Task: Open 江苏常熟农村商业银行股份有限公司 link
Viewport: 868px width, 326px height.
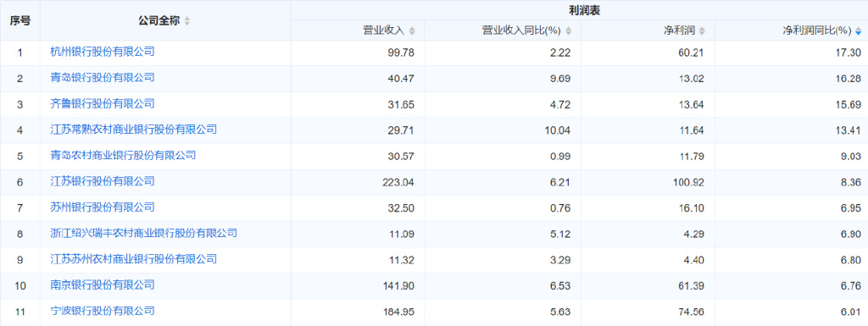Action: tap(133, 130)
